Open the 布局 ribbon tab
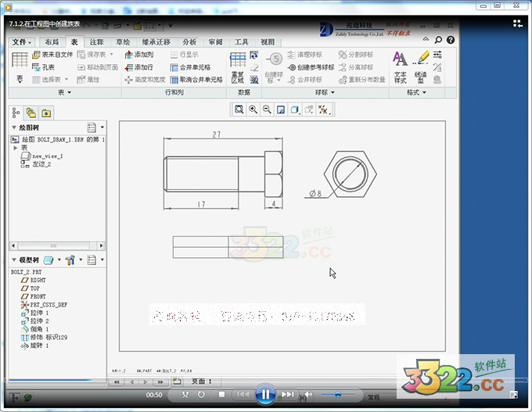 (51, 41)
